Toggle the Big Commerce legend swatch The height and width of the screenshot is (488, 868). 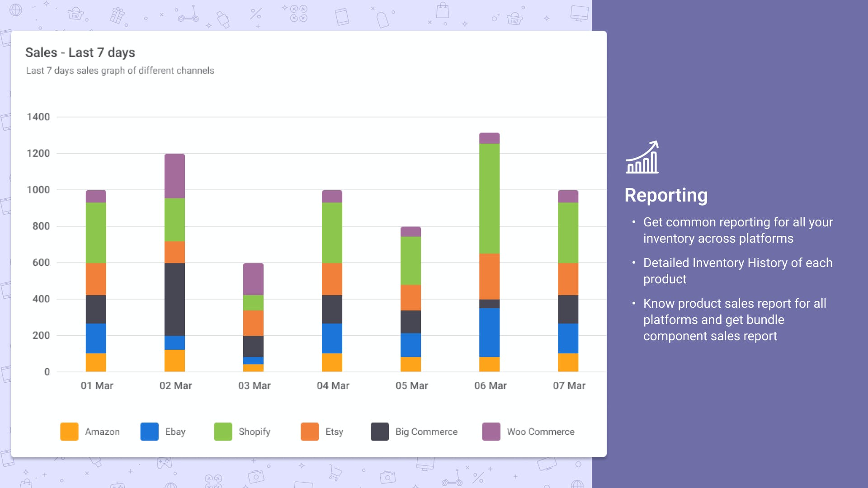[380, 432]
